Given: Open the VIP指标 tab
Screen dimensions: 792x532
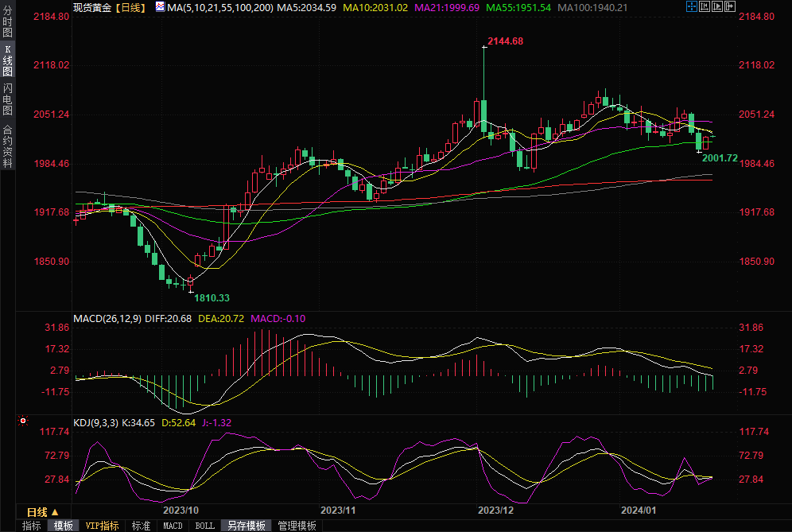Looking at the screenshot, I should tap(102, 526).
